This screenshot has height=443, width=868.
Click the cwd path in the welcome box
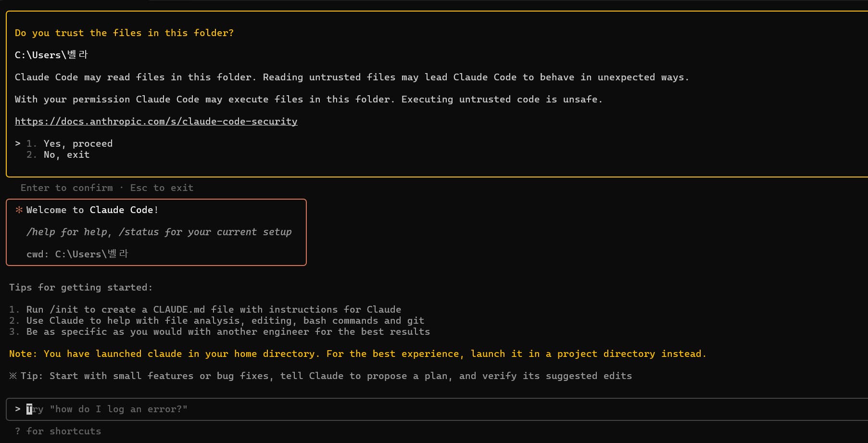tap(91, 254)
